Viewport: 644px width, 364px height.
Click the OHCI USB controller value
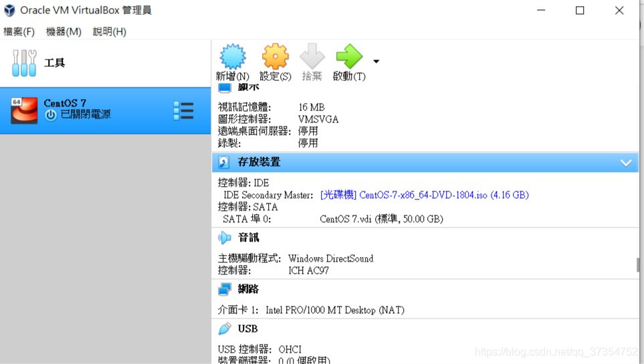290,349
